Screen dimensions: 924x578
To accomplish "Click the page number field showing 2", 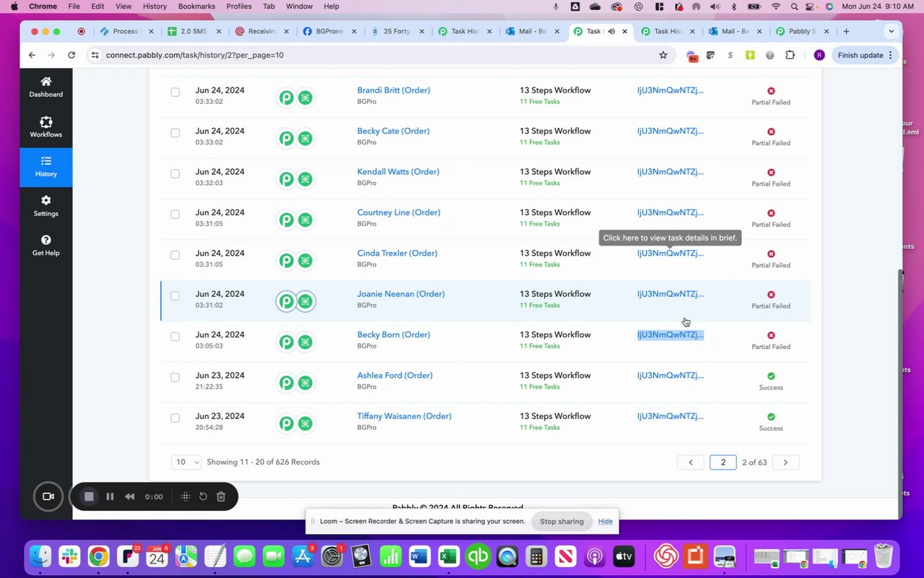I will click(x=723, y=462).
